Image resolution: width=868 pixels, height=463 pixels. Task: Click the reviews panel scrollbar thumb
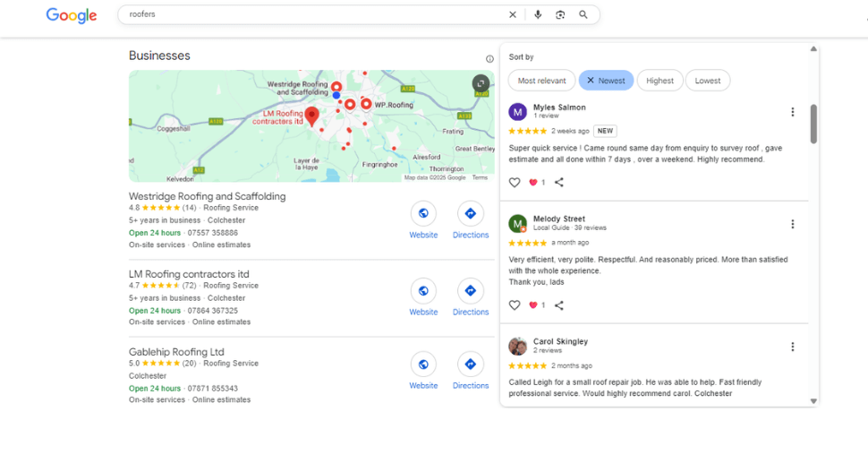click(813, 124)
